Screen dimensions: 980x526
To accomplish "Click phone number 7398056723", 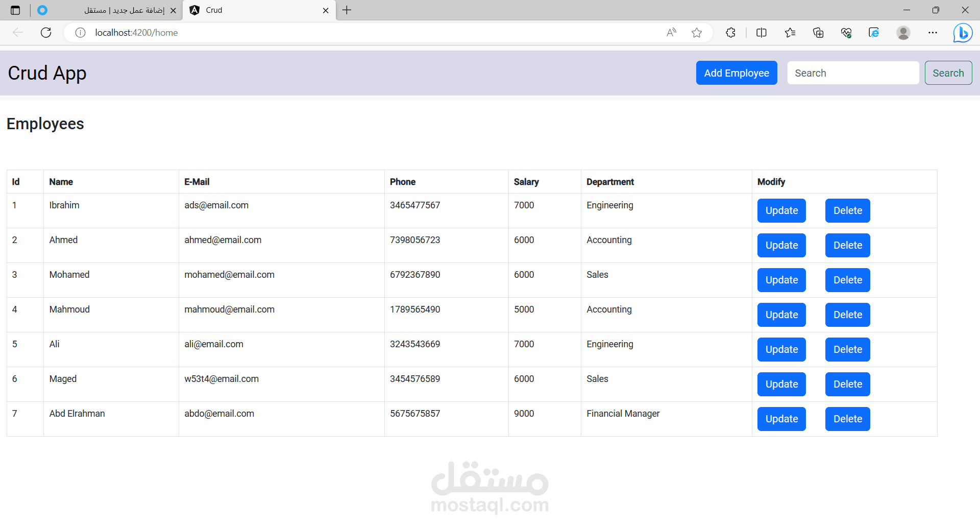I will point(415,240).
